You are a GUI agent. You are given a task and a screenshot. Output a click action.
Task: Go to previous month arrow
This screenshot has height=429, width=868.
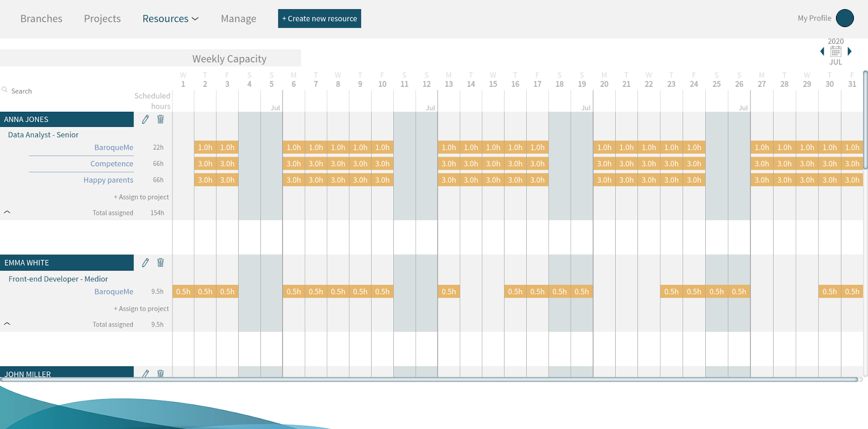[822, 52]
